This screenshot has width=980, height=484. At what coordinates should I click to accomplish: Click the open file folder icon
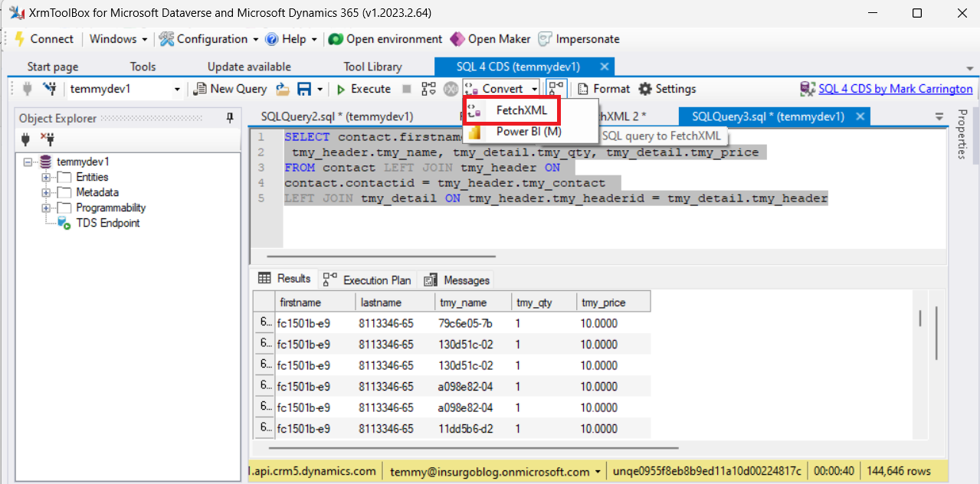click(282, 89)
